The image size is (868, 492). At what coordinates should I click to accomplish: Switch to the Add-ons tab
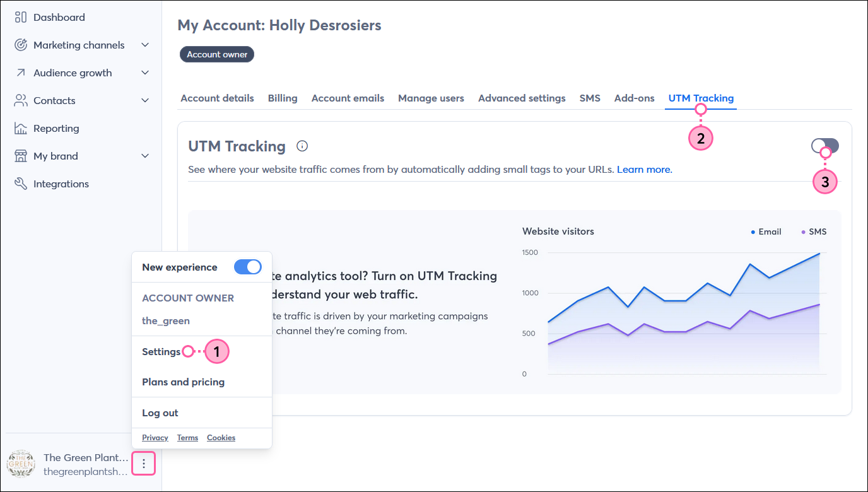(x=634, y=98)
